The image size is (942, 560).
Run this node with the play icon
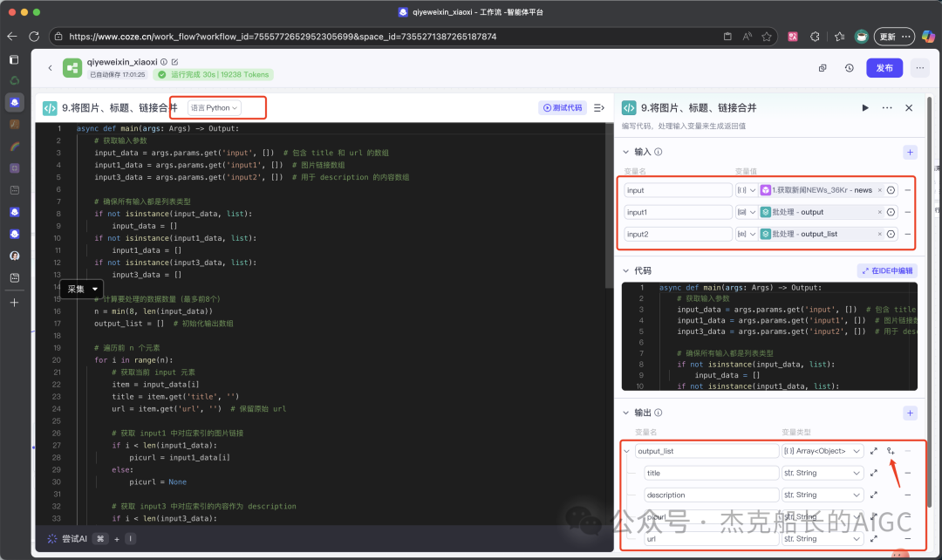pyautogui.click(x=865, y=107)
